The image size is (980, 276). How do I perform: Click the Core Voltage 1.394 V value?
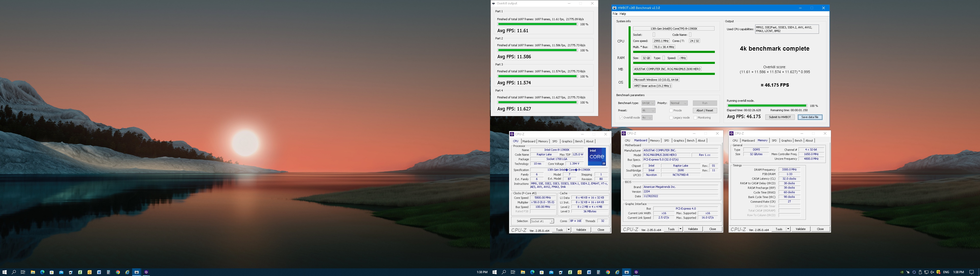click(574, 164)
